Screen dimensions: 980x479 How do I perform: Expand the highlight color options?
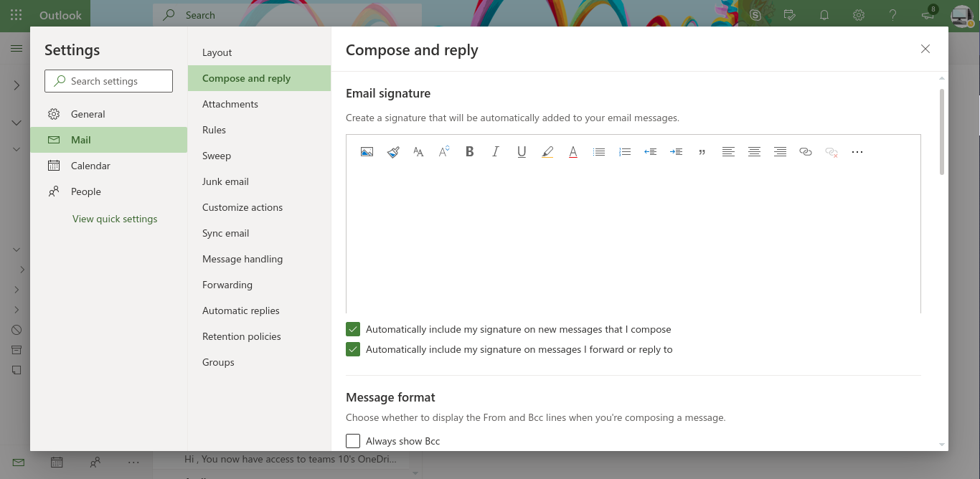547,152
